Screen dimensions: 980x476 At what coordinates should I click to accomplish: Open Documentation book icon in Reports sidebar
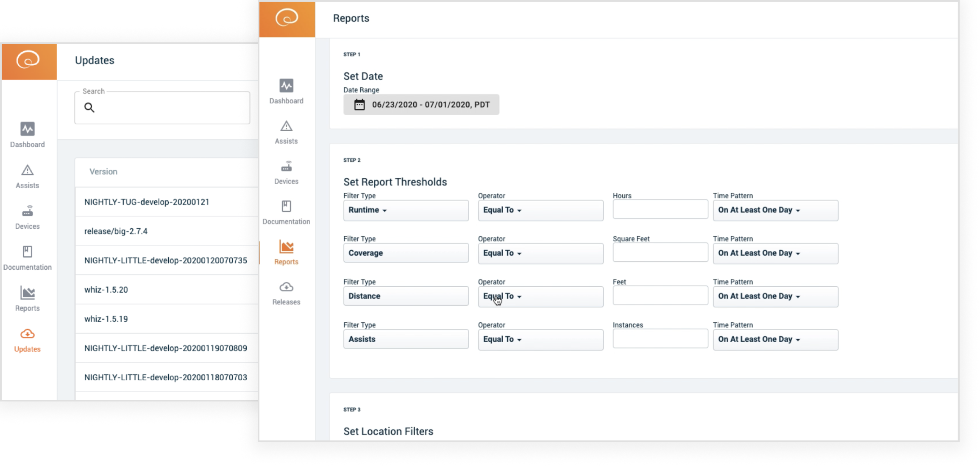coord(286,206)
